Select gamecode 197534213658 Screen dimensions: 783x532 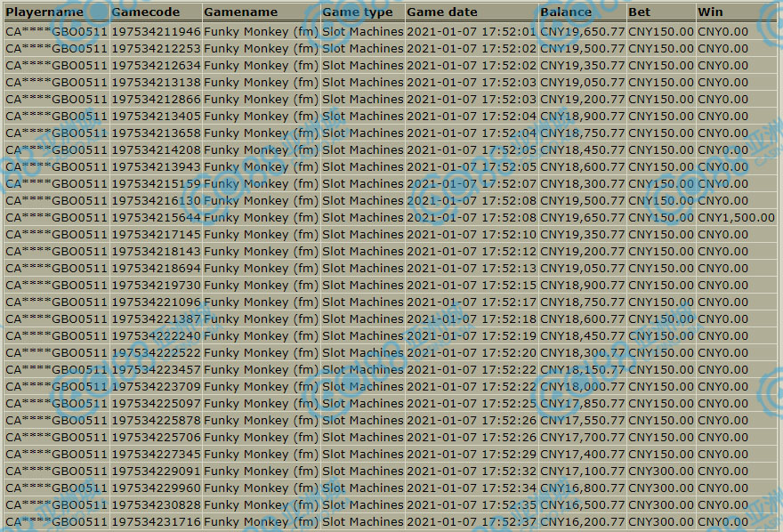(x=156, y=133)
